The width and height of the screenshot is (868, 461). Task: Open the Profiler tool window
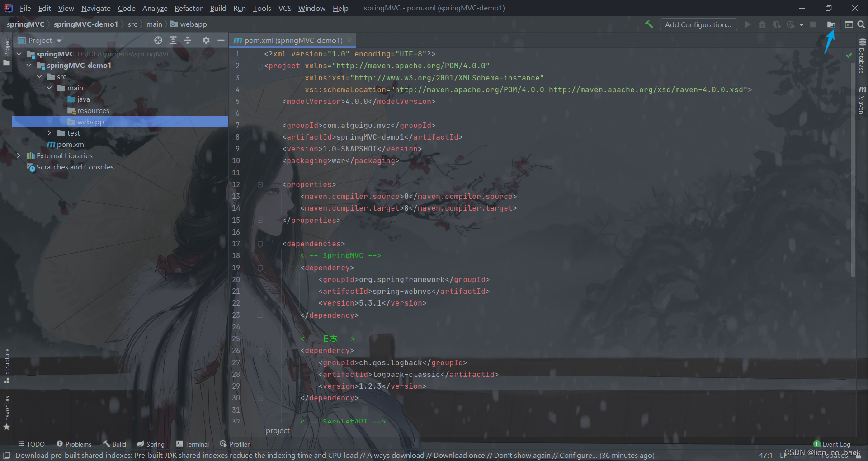pyautogui.click(x=235, y=444)
